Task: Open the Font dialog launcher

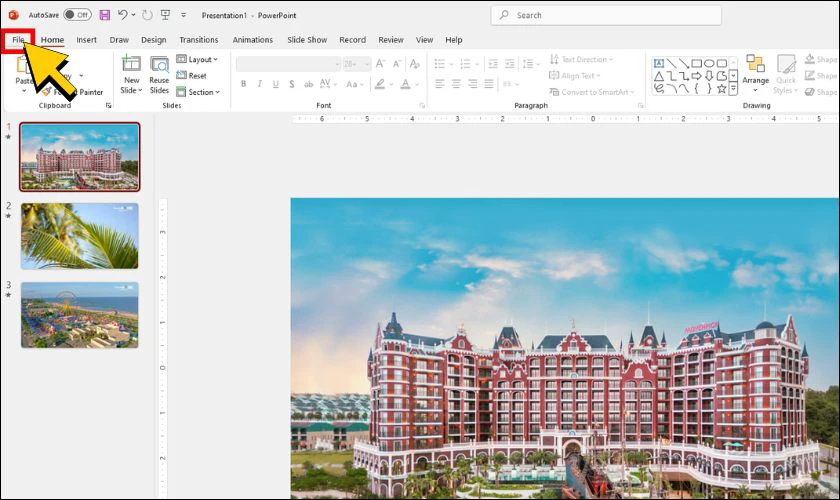Action: [422, 106]
